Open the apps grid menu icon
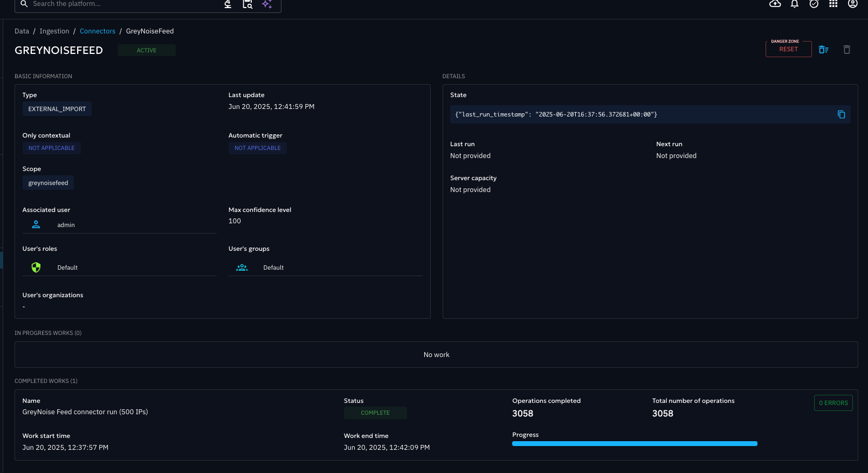 coord(833,4)
